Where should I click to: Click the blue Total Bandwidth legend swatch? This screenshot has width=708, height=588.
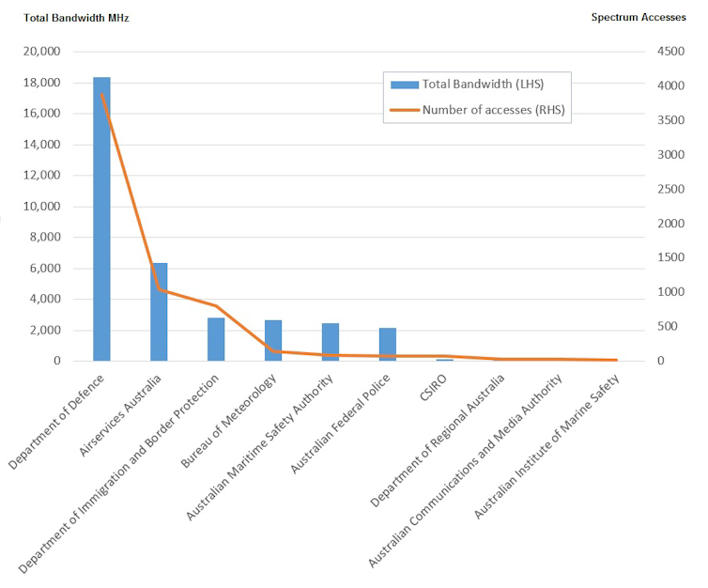405,85
